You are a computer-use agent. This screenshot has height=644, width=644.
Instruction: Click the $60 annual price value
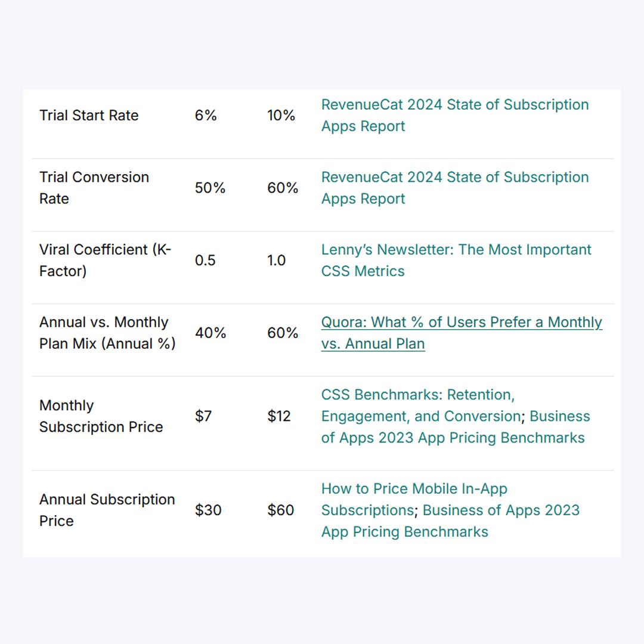(x=280, y=510)
